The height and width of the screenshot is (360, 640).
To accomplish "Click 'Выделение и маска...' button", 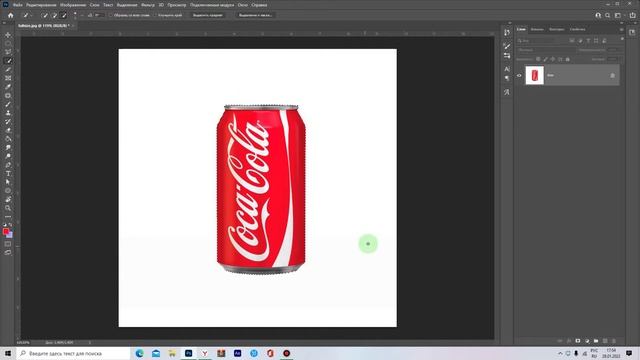I will (x=256, y=15).
